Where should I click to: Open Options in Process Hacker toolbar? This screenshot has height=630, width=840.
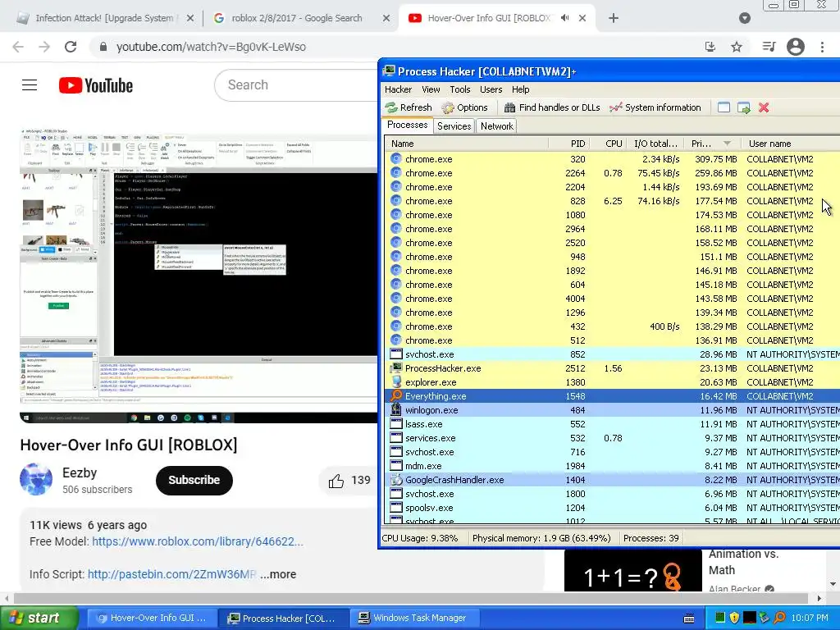(464, 107)
